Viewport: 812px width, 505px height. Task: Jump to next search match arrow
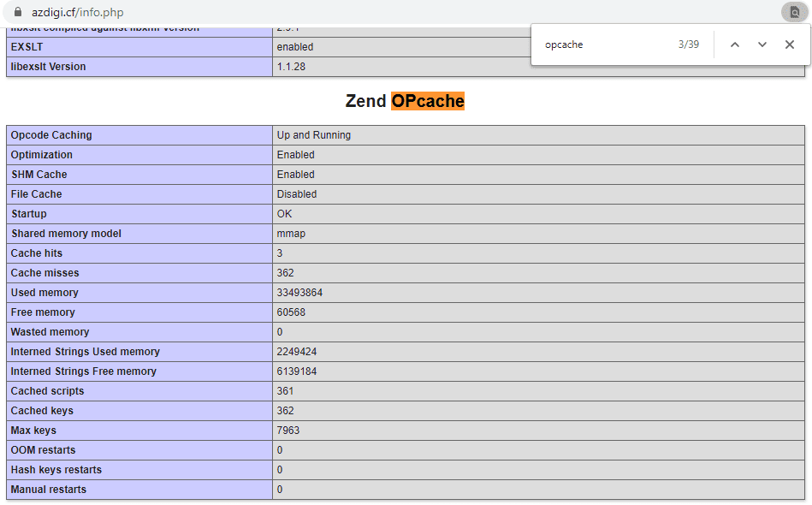(762, 45)
